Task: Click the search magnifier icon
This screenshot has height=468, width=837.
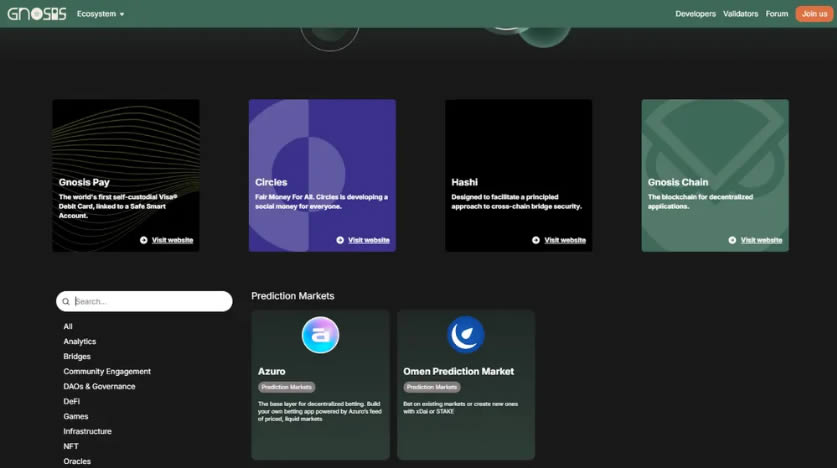Action: click(x=66, y=301)
